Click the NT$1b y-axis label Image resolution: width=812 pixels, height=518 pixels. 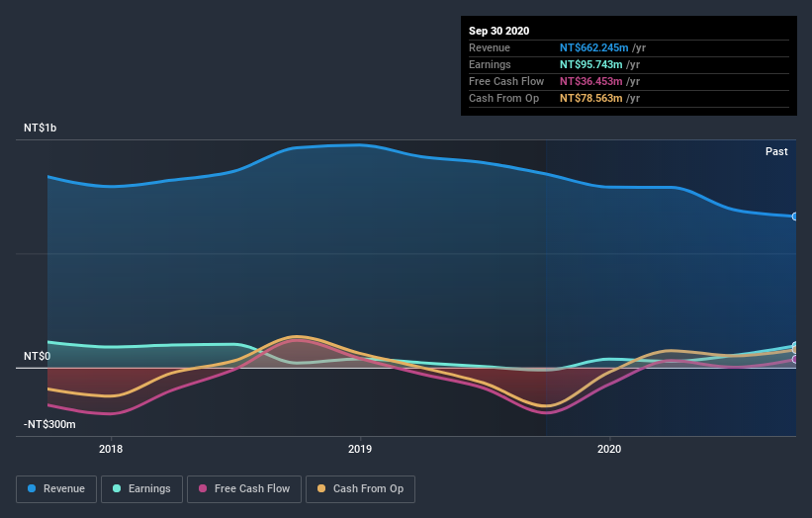point(40,128)
